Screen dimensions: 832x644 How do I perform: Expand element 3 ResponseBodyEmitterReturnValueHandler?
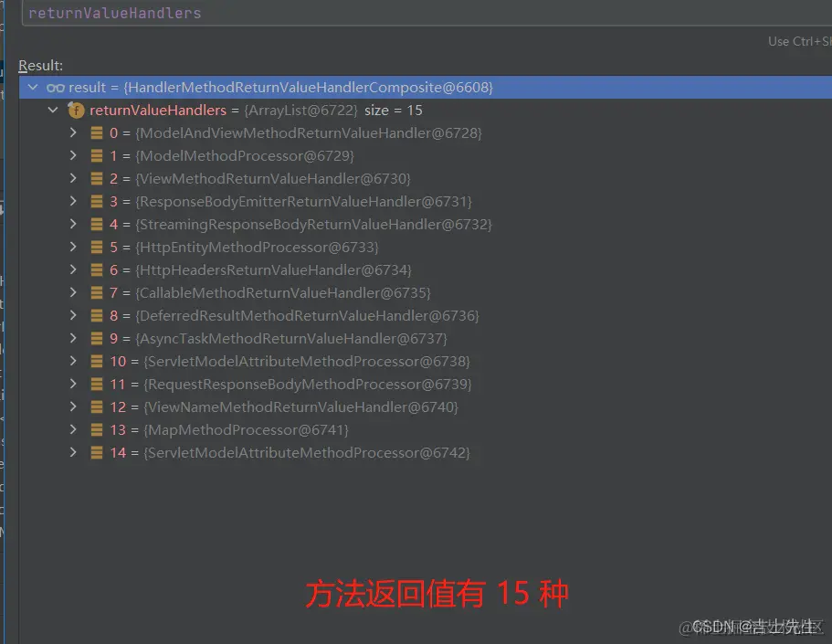[73, 201]
